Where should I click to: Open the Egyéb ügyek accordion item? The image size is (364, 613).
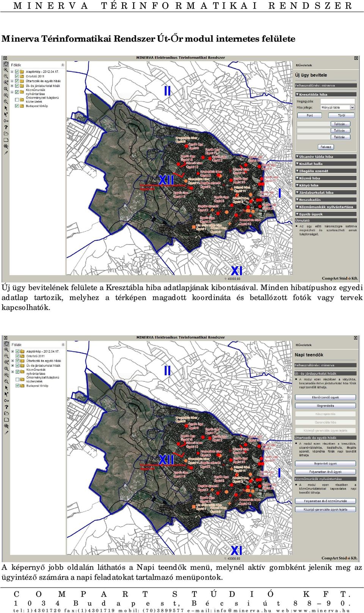(326, 214)
